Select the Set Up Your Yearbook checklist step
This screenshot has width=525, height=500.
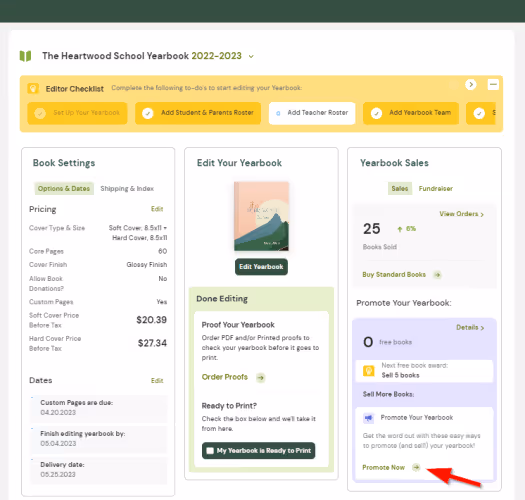point(77,113)
